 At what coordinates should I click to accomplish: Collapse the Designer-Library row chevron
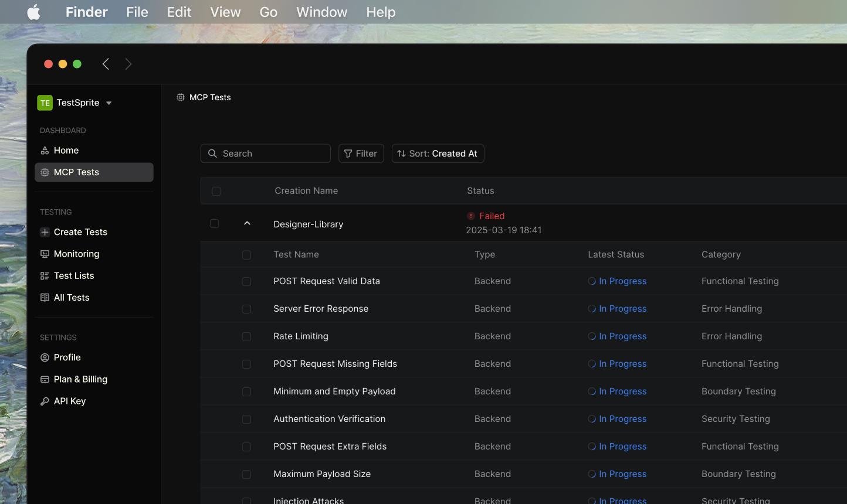pyautogui.click(x=247, y=223)
